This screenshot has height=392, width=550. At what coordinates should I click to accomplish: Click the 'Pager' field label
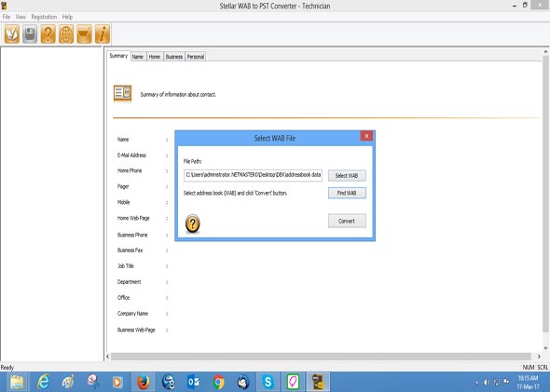point(123,186)
